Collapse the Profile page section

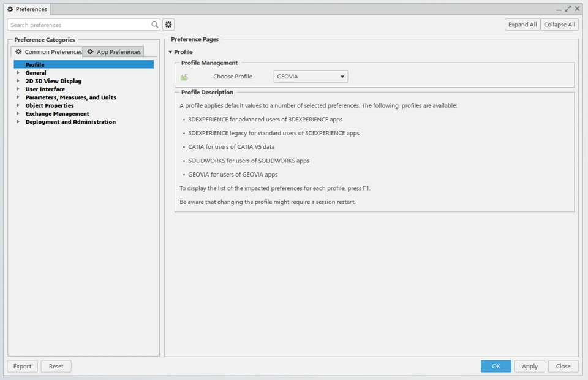click(x=170, y=52)
